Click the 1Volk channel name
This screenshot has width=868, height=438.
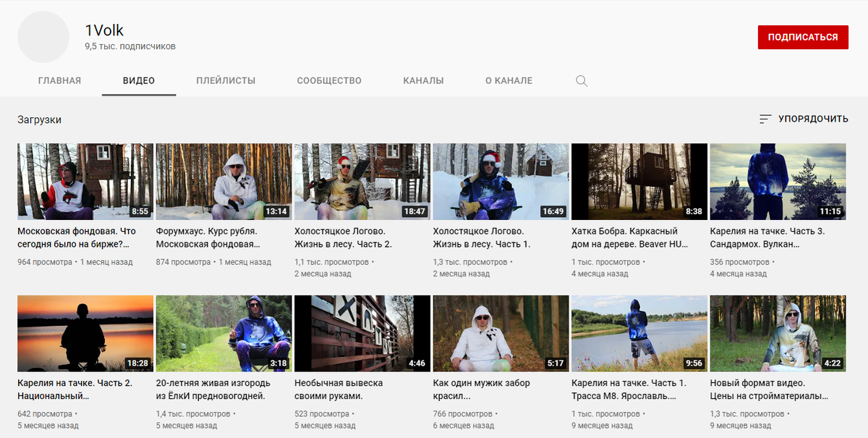(104, 30)
